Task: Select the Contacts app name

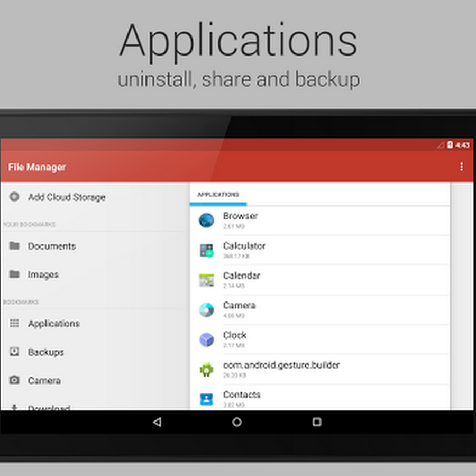Action: tap(242, 395)
